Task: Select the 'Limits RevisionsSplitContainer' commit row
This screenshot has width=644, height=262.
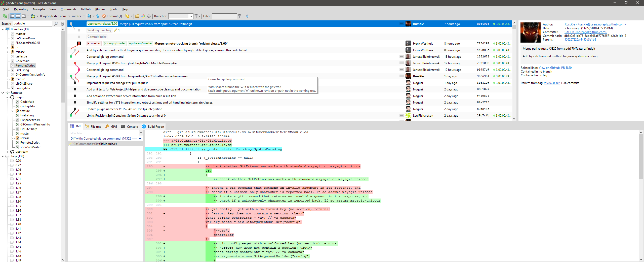Action: (x=289, y=116)
